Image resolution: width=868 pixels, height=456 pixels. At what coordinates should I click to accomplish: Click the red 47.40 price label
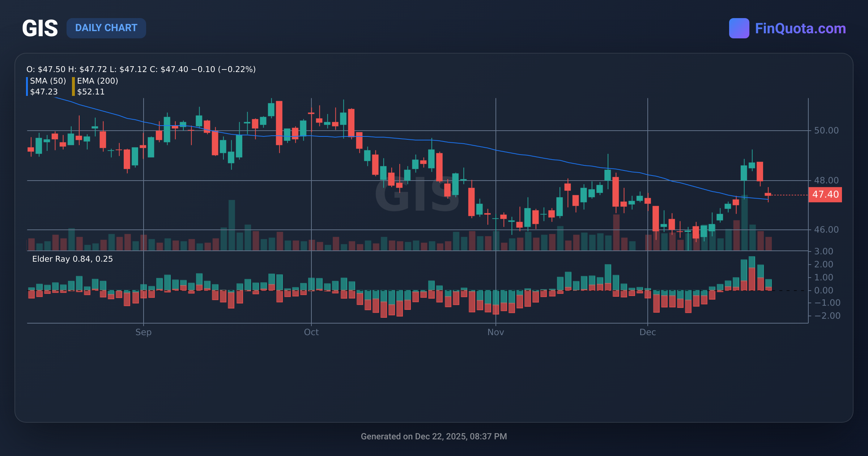coord(826,194)
